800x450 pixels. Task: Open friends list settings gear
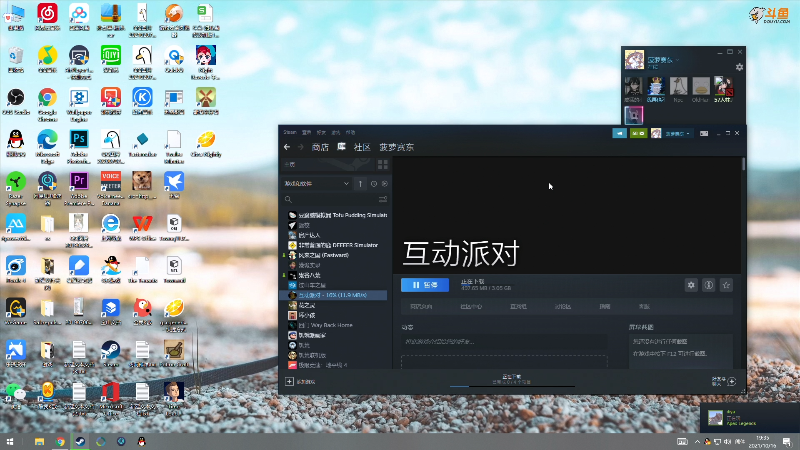pos(739,67)
